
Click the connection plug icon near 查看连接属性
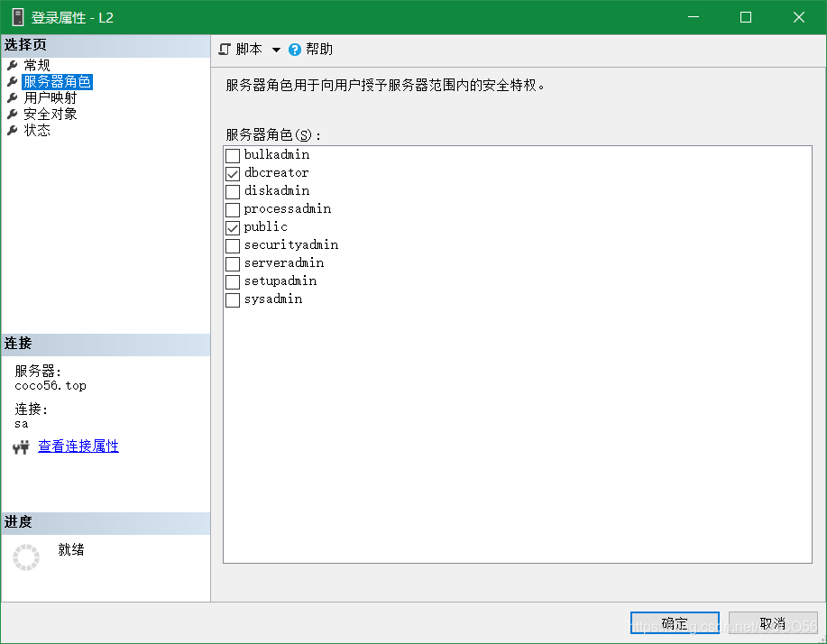[21, 447]
